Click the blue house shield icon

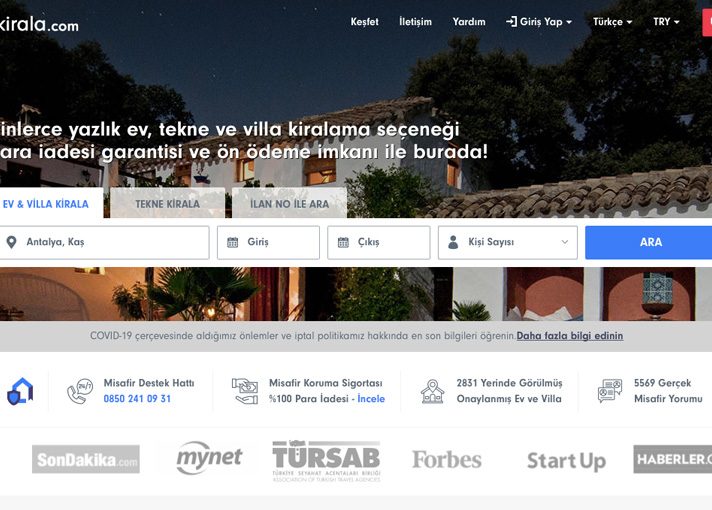click(x=20, y=391)
